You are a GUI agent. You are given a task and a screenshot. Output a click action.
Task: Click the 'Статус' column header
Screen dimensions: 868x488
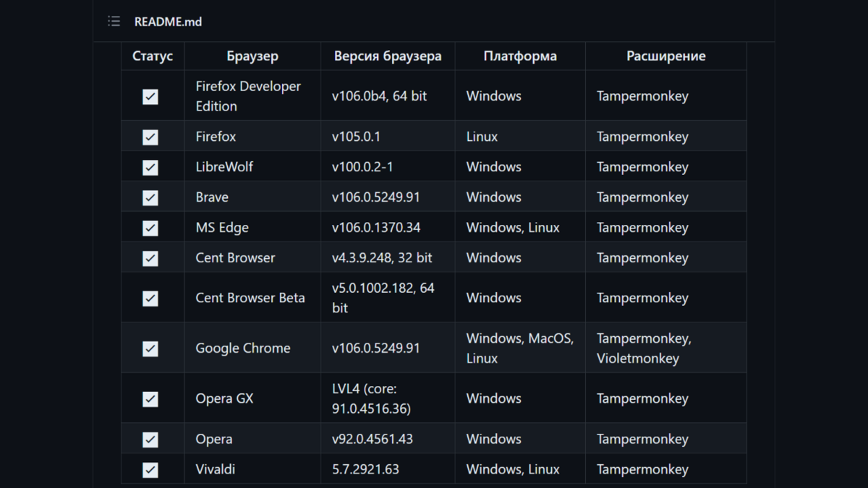(153, 56)
